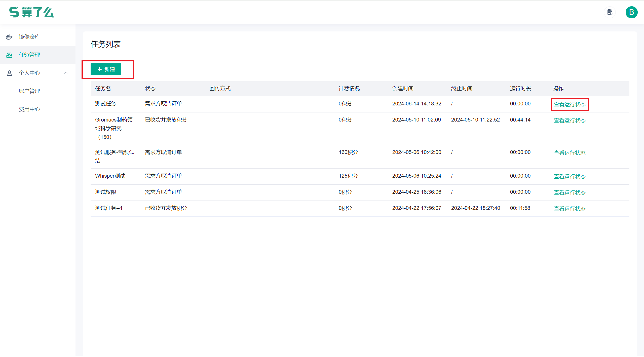Click creation time 2024-04-25 18:36:06
644x357 pixels.
pos(416,192)
